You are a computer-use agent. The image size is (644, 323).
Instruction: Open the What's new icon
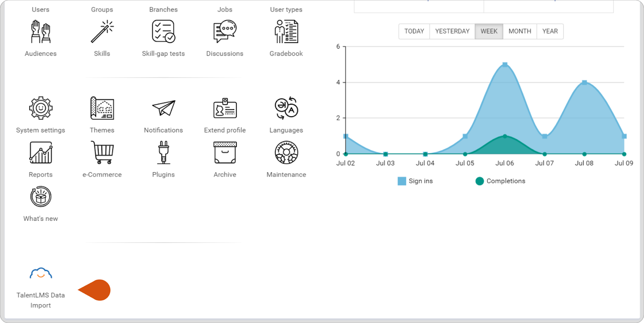(41, 196)
